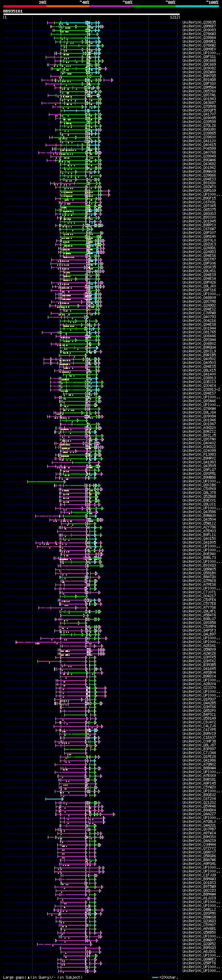Select hit UniRef100_B0E940
Viewport: 222px width, 980px height.
(199, 554)
